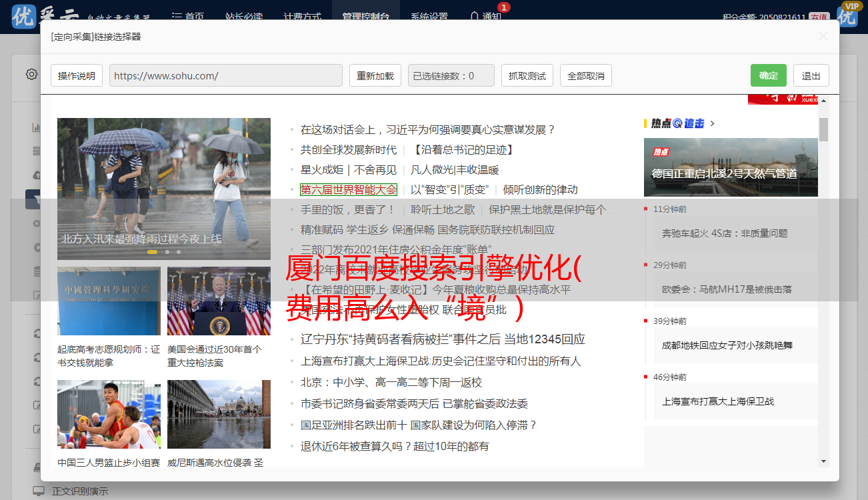
Task: Click the URL field showing https://www.sohu.com/
Action: point(226,75)
